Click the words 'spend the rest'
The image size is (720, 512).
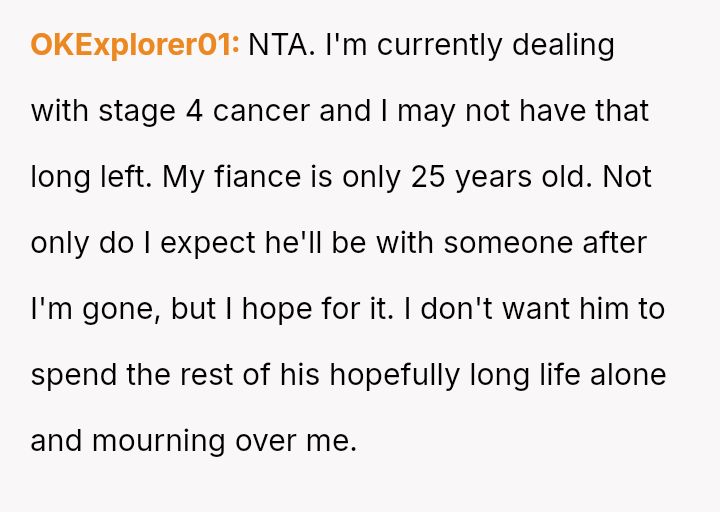click(128, 375)
